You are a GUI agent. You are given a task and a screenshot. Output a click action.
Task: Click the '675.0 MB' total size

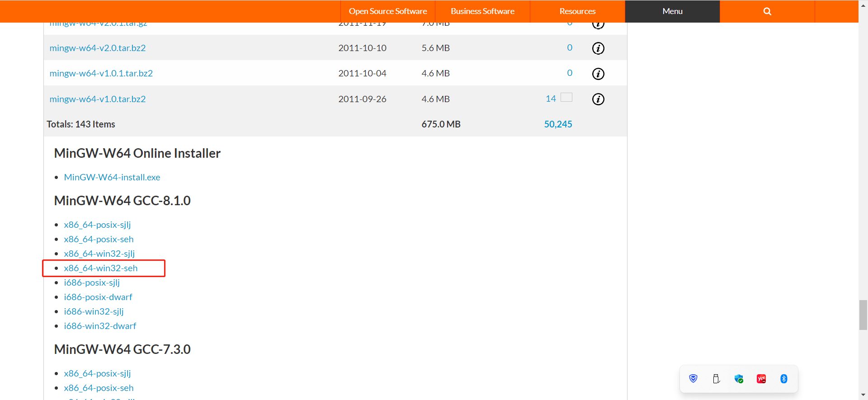441,124
